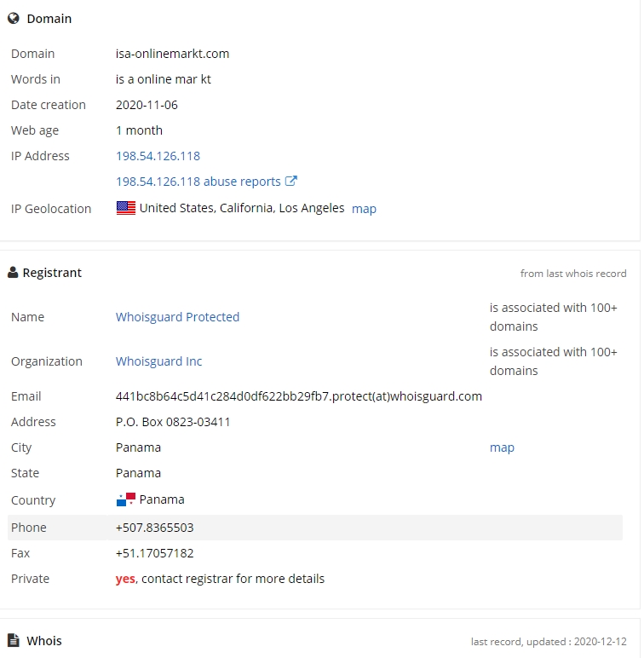Select the registrant email address text
644x658 pixels.
(x=299, y=396)
